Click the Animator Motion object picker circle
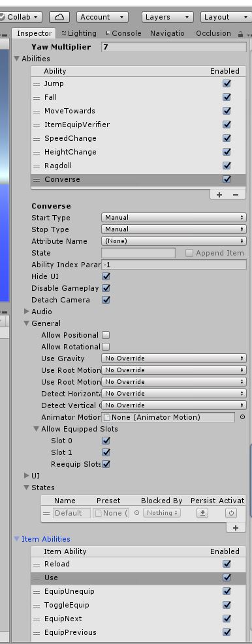Image resolution: width=252 pixels, height=644 pixels. (x=242, y=417)
